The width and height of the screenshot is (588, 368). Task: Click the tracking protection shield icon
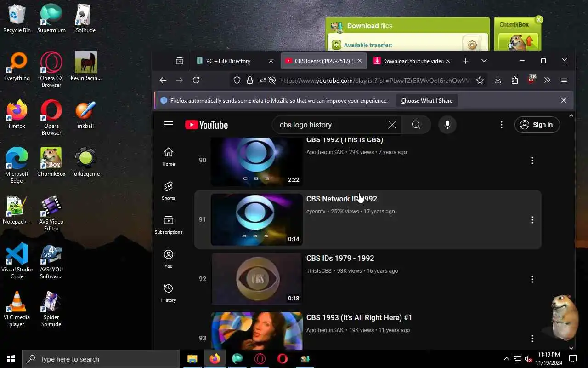(237, 80)
